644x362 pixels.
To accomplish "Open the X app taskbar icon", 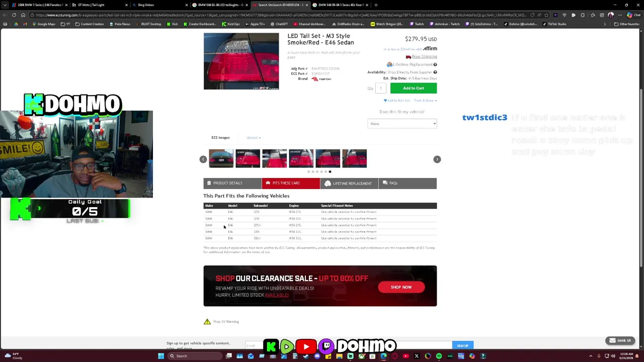I will click(417, 356).
